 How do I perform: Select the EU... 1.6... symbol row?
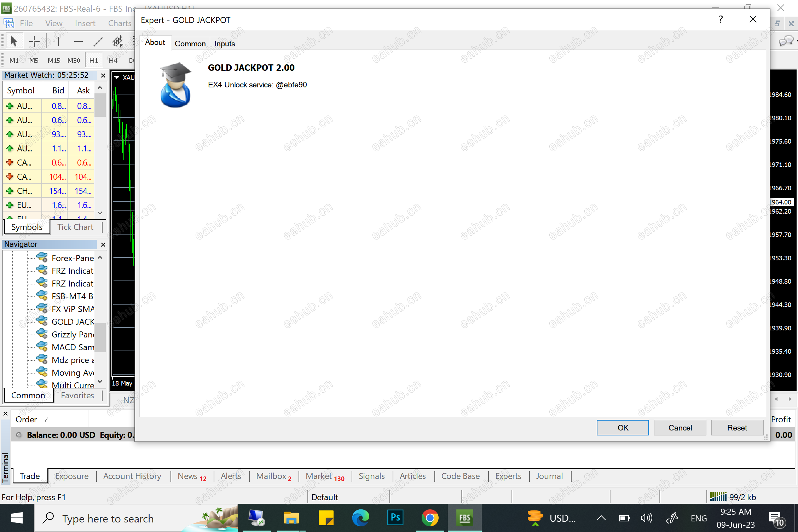[x=48, y=205]
